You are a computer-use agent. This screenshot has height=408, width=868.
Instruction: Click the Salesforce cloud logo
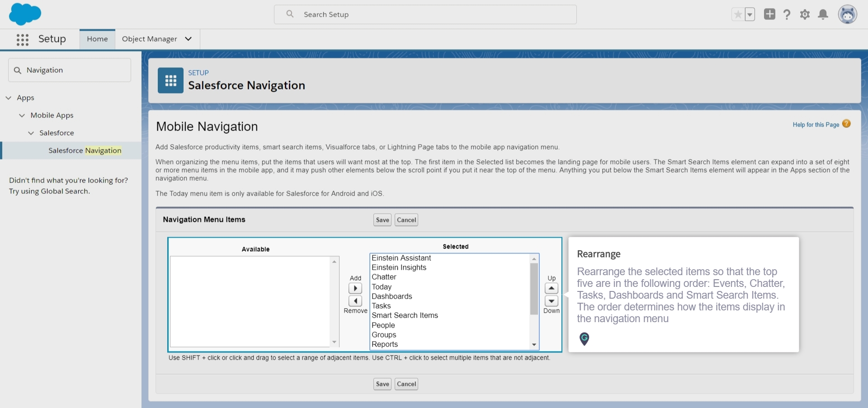pos(25,14)
